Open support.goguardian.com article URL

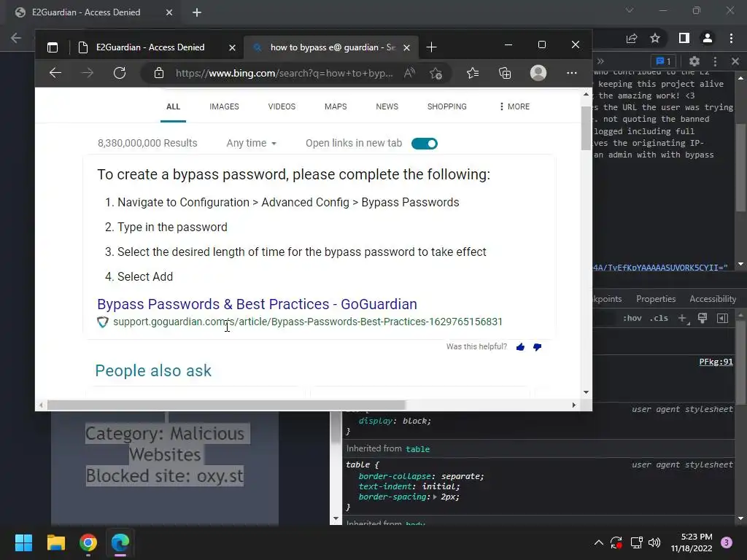click(308, 322)
